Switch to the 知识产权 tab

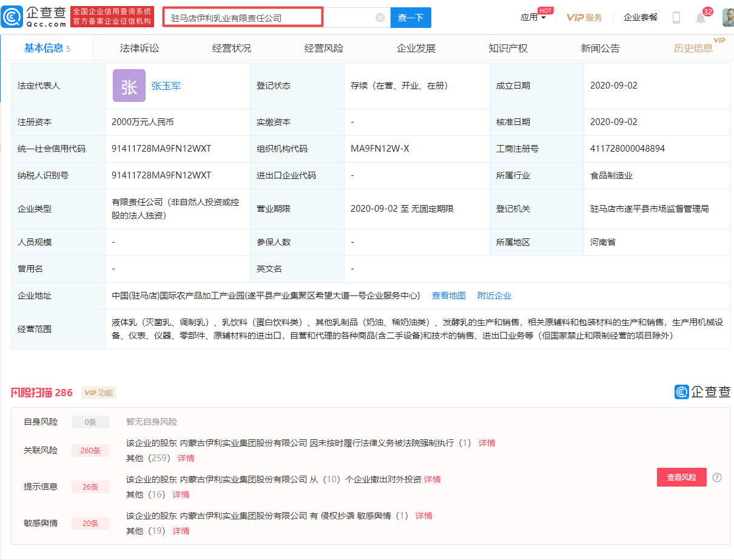(x=508, y=49)
